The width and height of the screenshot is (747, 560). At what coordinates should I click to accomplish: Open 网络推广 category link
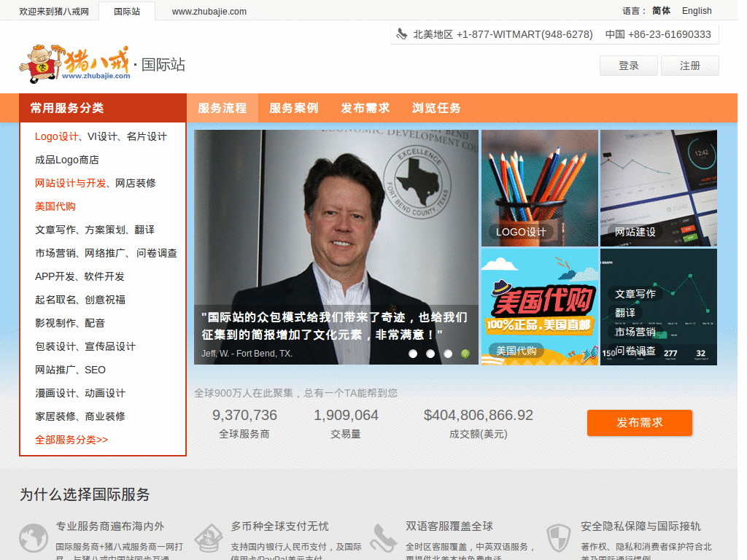[x=105, y=253]
